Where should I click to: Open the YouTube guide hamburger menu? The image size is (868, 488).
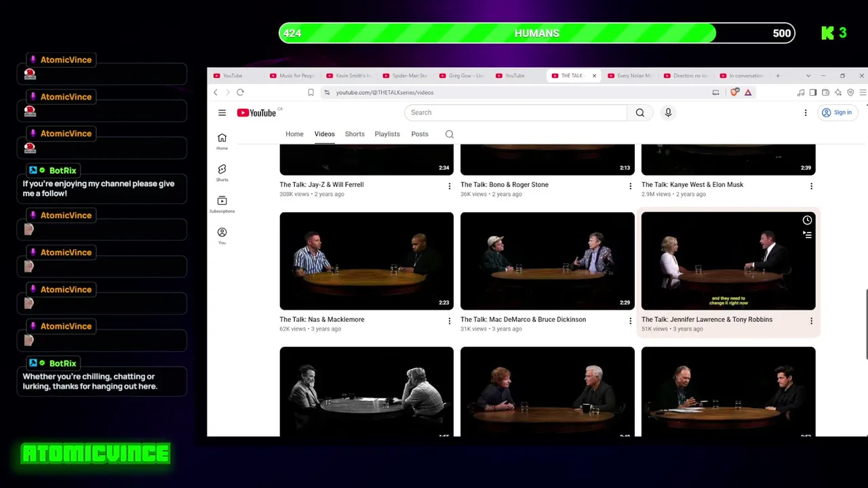[222, 113]
